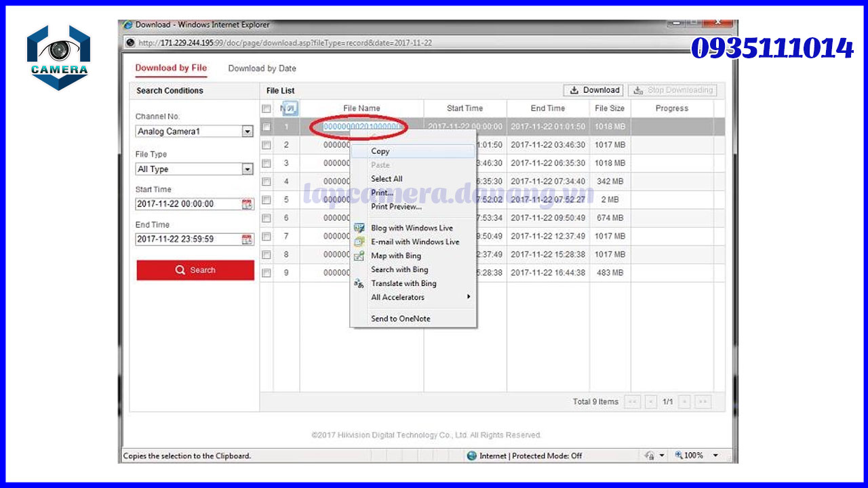Expand the File Type All Type dropdown
This screenshot has height=488, width=868.
248,169
